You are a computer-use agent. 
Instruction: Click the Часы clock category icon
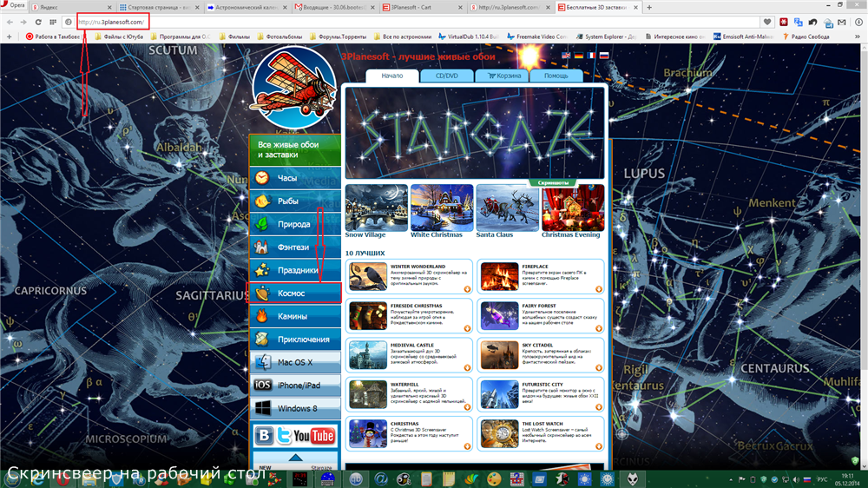click(x=262, y=178)
